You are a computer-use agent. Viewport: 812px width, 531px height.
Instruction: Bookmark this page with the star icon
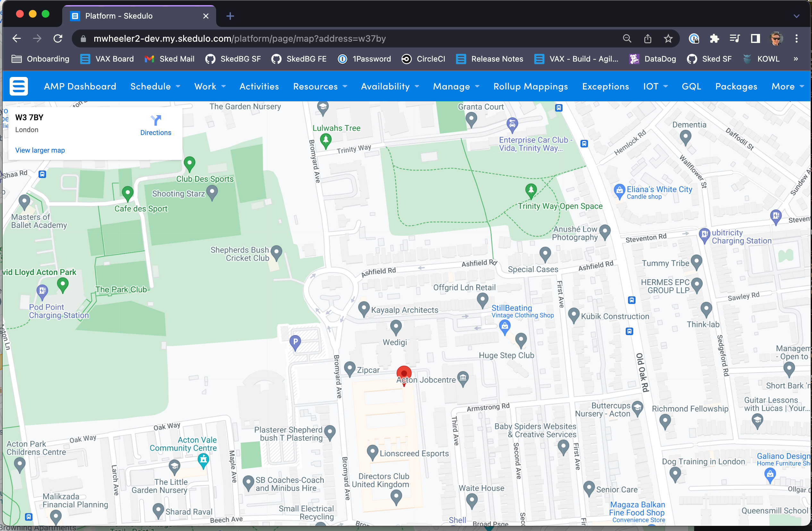(668, 38)
